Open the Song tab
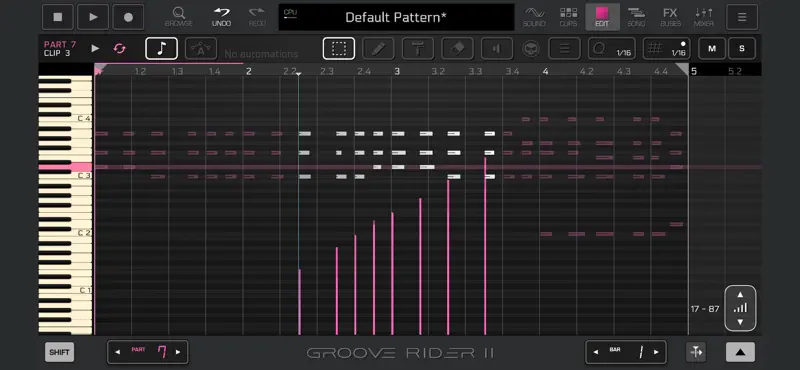This screenshot has height=370, width=800. (636, 17)
